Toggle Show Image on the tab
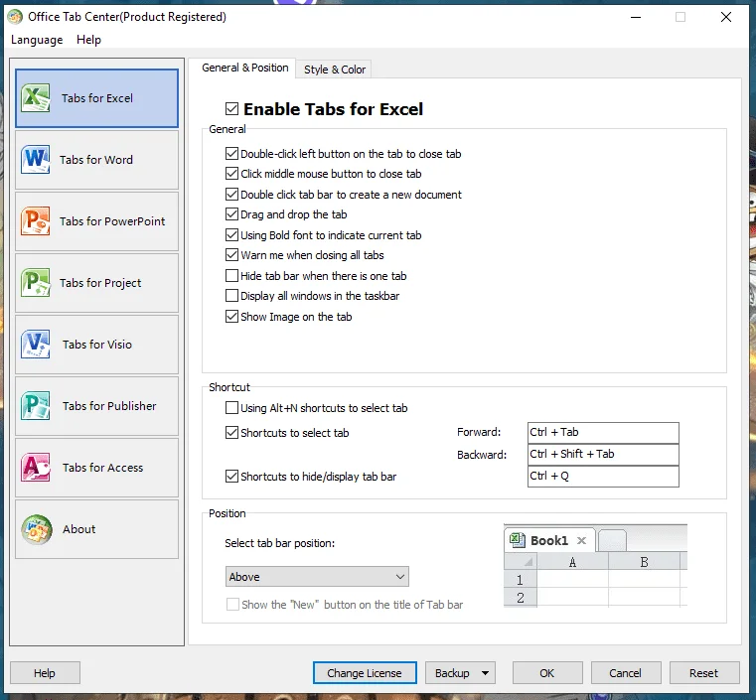Screen dimensions: 756x700 [231, 317]
